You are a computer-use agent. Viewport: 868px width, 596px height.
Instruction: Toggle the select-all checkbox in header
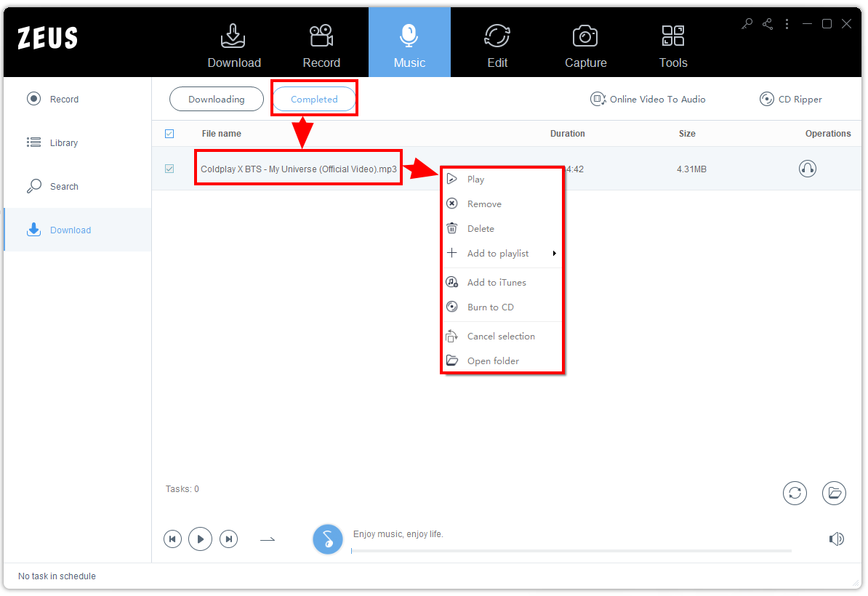[x=169, y=133]
